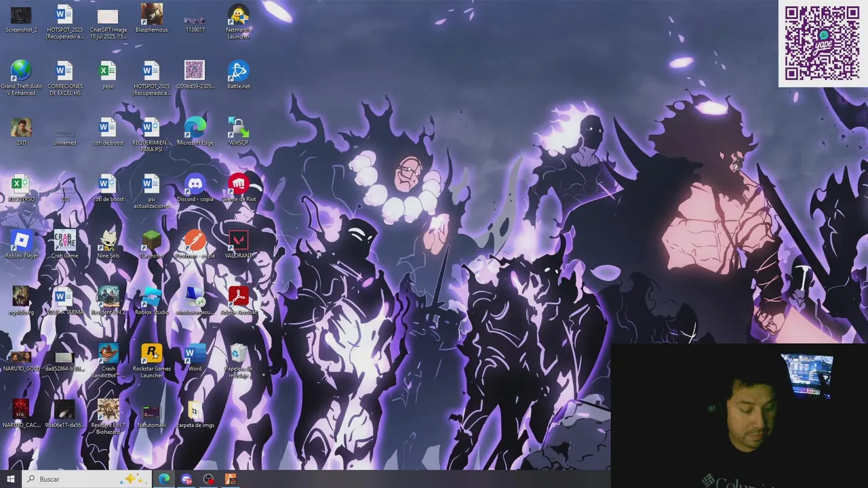Open the VIAJE A TARMA Word document

click(x=64, y=300)
